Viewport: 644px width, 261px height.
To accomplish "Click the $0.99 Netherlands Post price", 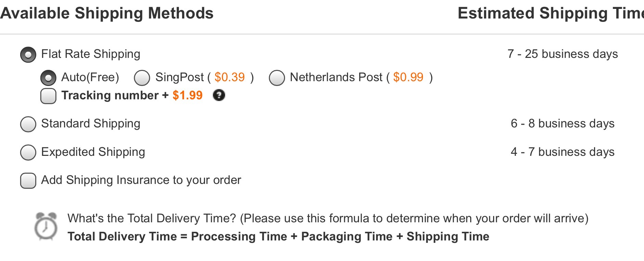I will 408,77.
